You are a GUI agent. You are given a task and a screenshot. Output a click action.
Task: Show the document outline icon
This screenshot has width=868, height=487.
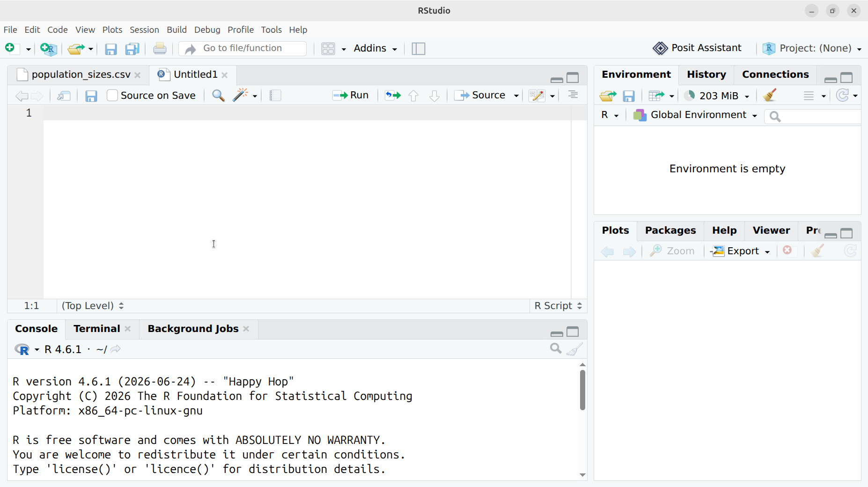coord(573,95)
